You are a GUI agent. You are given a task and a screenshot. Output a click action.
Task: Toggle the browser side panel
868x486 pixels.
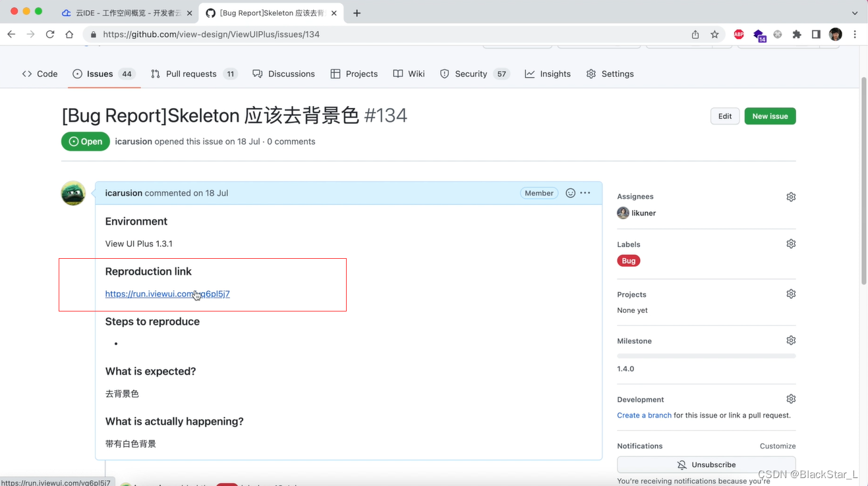(816, 34)
